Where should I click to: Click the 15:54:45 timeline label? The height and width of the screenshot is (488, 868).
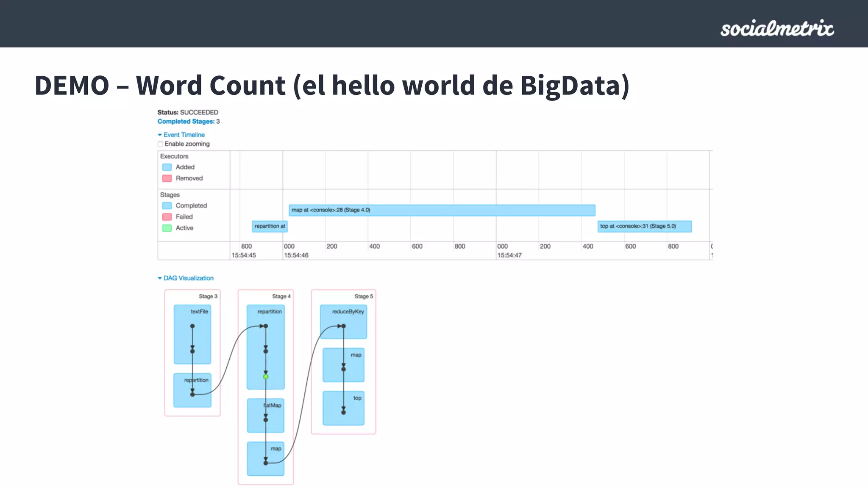click(244, 255)
